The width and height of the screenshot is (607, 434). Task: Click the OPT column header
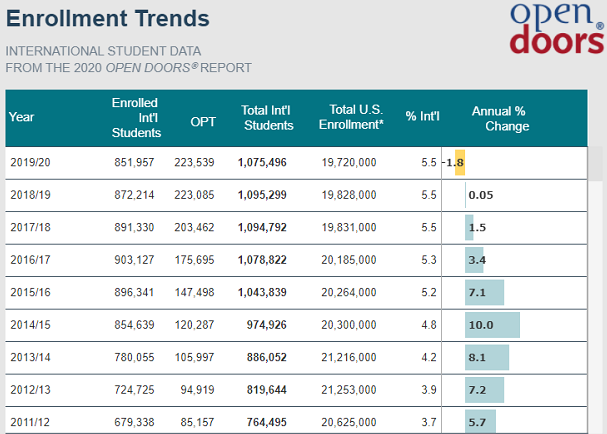coord(203,122)
